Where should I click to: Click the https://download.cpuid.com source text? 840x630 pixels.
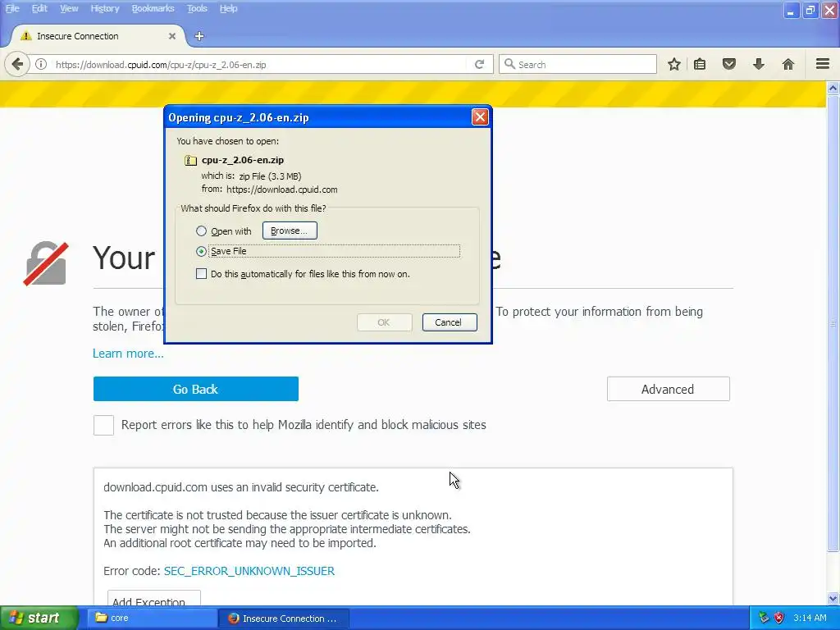click(282, 189)
